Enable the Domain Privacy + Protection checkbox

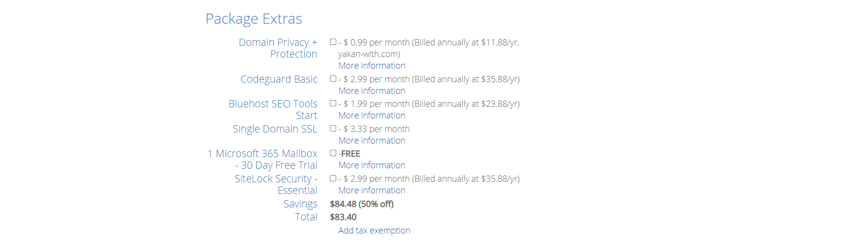pyautogui.click(x=333, y=42)
